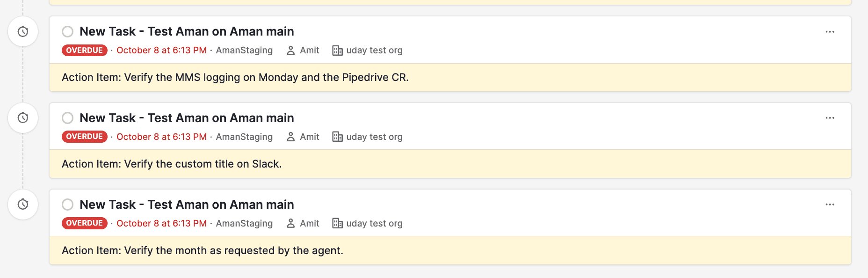The height and width of the screenshot is (278, 868).
Task: Open the task title above the MMS logging note
Action: (187, 31)
